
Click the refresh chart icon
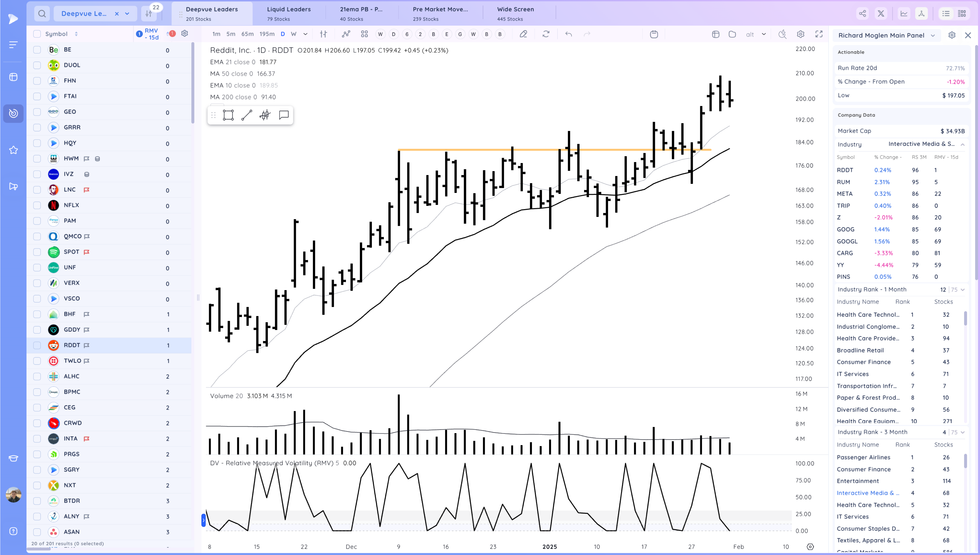pyautogui.click(x=546, y=34)
